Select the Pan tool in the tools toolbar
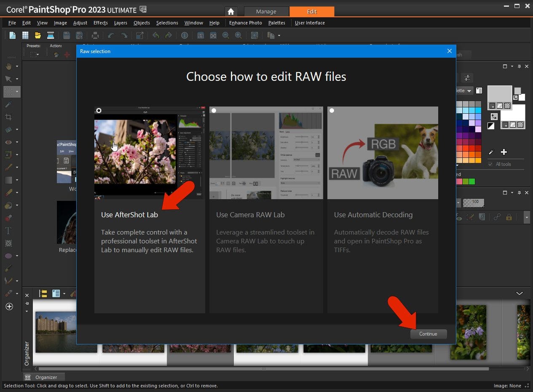533x392 pixels. [x=8, y=66]
